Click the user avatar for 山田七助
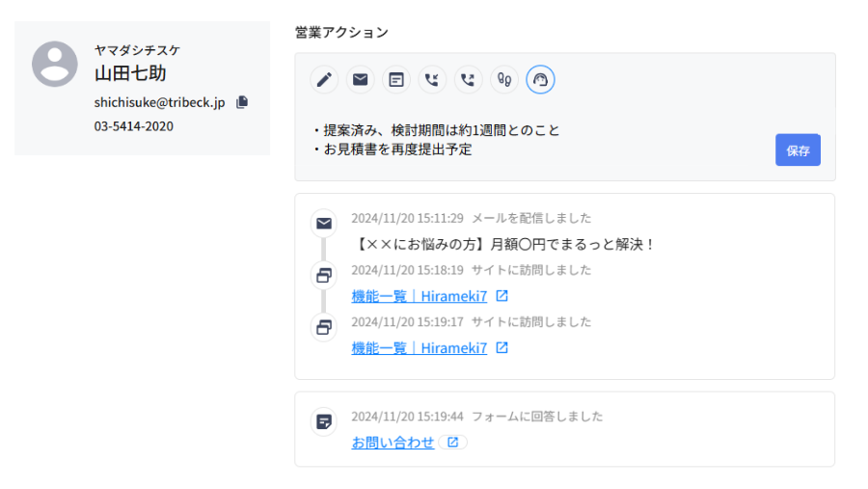 point(55,65)
